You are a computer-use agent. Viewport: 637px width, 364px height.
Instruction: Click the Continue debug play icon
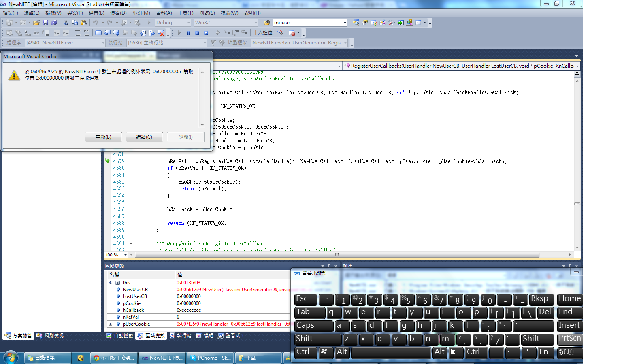pos(179,33)
